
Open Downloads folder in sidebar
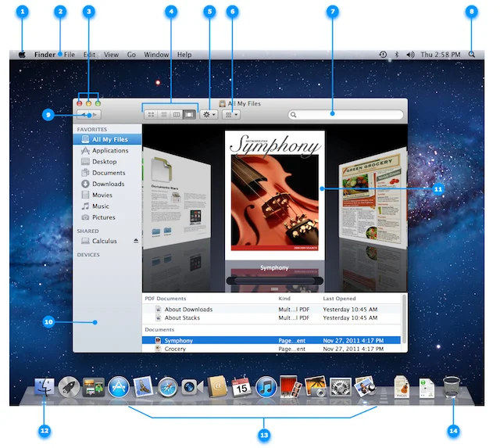coord(108,184)
